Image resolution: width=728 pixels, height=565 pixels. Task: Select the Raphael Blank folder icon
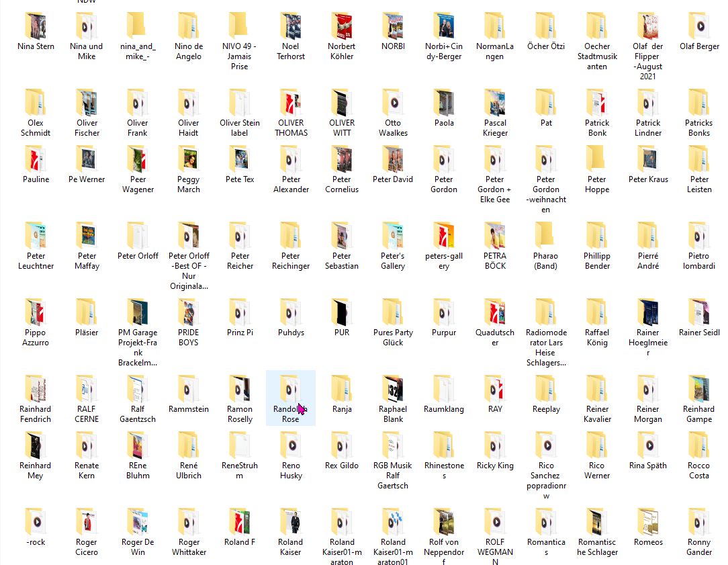pyautogui.click(x=393, y=389)
